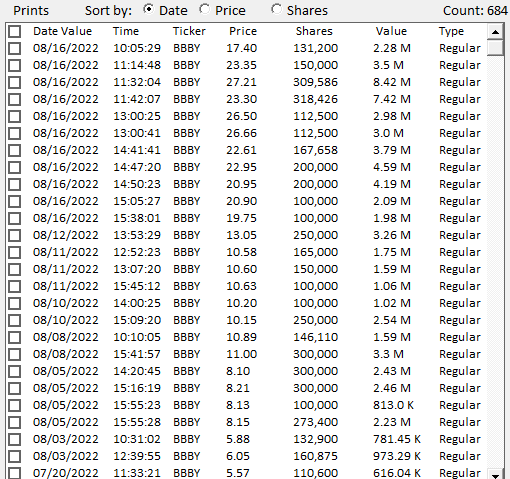Click the 167,658 shares cell
This screenshot has width=510, height=479.
[315, 150]
